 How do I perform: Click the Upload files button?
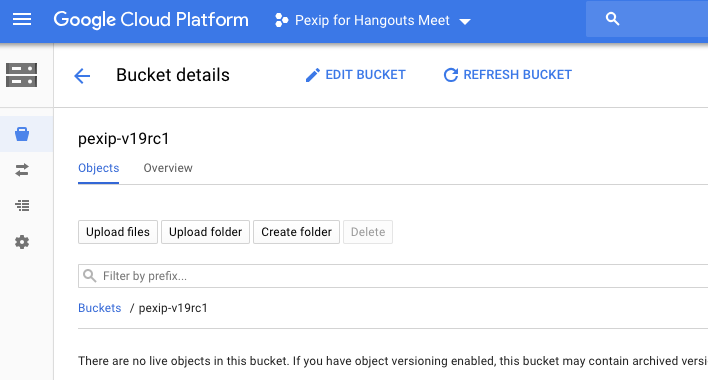[x=118, y=232]
